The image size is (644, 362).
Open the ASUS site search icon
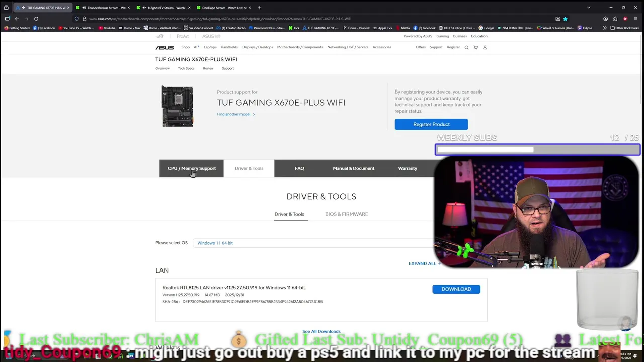[x=466, y=47]
